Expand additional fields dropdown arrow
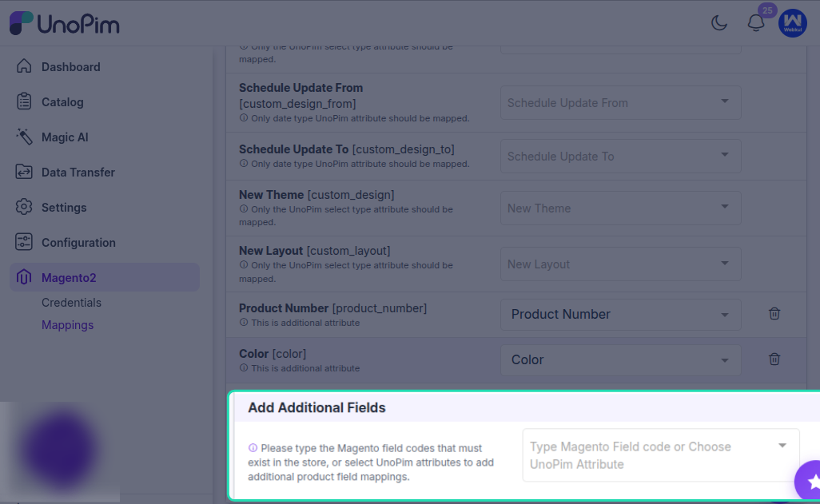This screenshot has width=820, height=504. (x=782, y=446)
